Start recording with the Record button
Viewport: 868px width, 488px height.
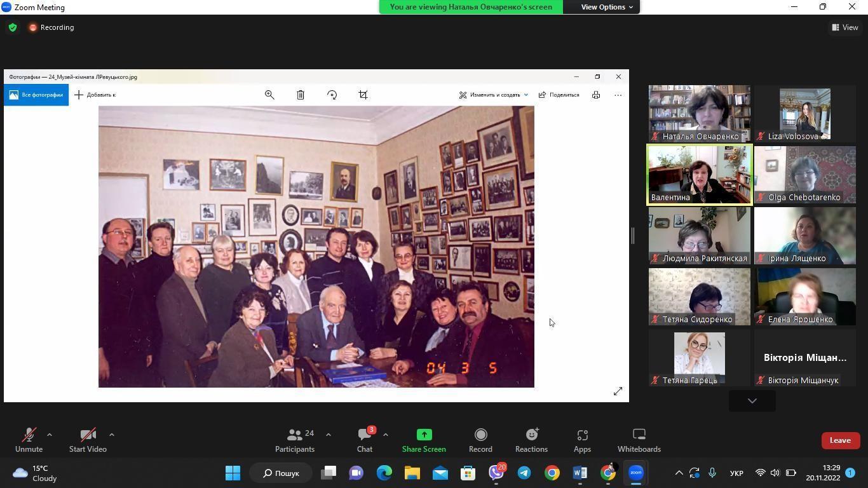point(480,440)
